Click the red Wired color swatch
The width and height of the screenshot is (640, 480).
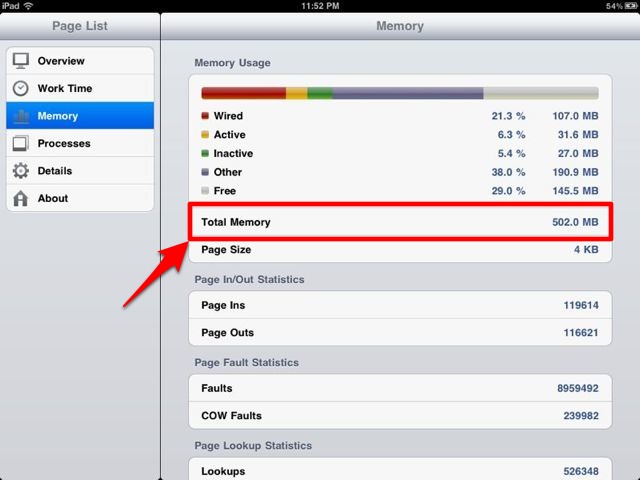click(205, 116)
